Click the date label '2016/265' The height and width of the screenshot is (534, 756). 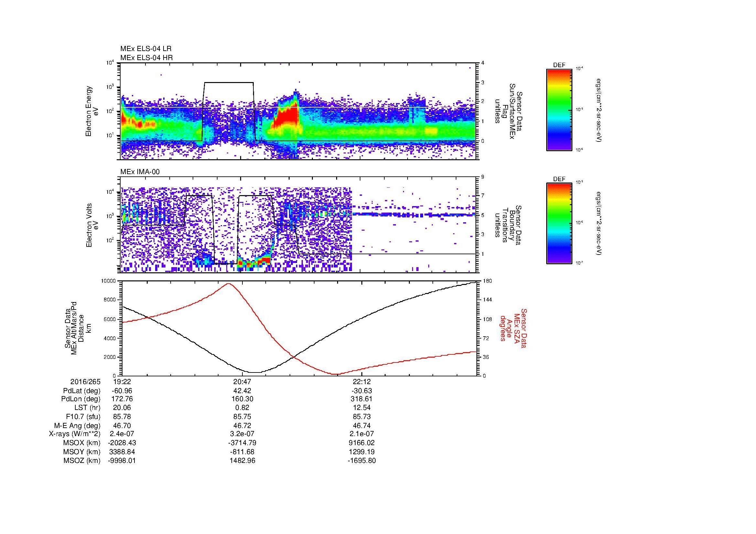[x=85, y=382]
